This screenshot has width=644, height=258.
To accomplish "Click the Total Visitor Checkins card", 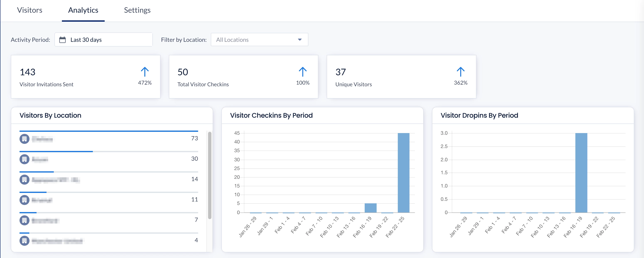I will [243, 77].
